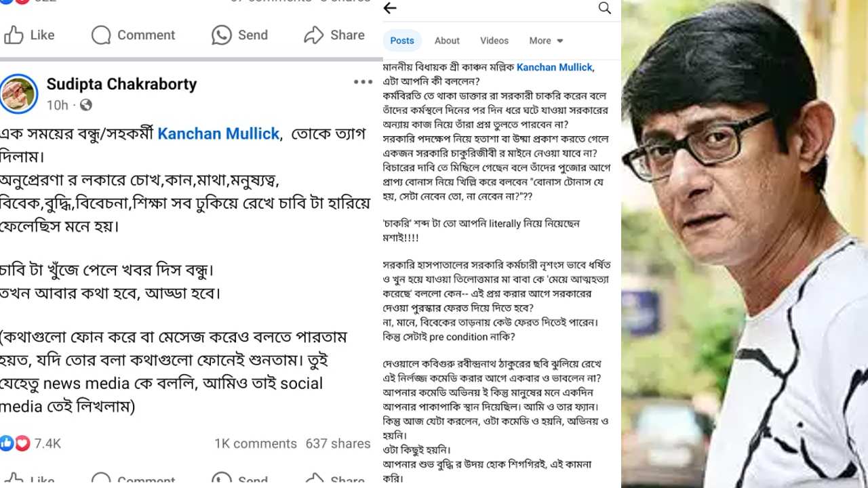Open the photo of man with glasses

point(745,244)
